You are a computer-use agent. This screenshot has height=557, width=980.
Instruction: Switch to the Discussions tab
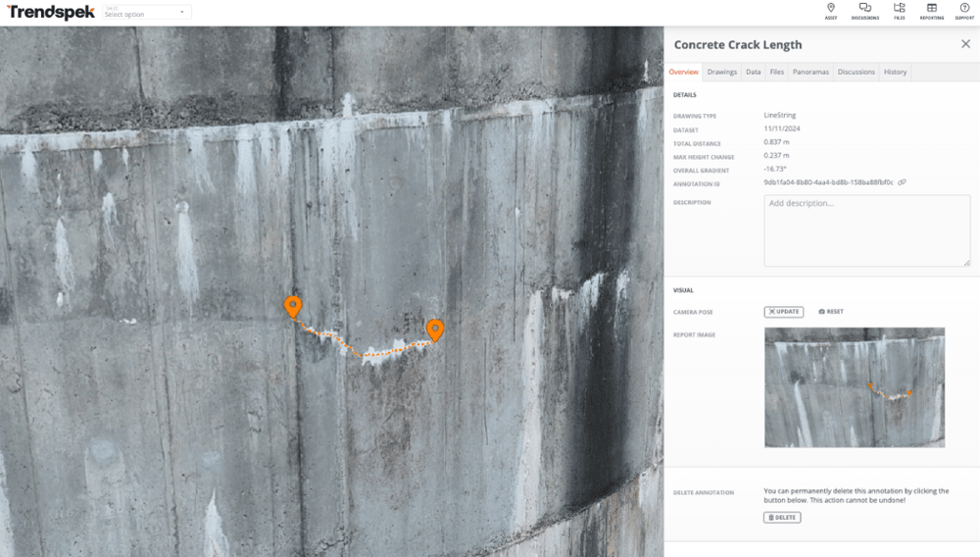(x=857, y=72)
